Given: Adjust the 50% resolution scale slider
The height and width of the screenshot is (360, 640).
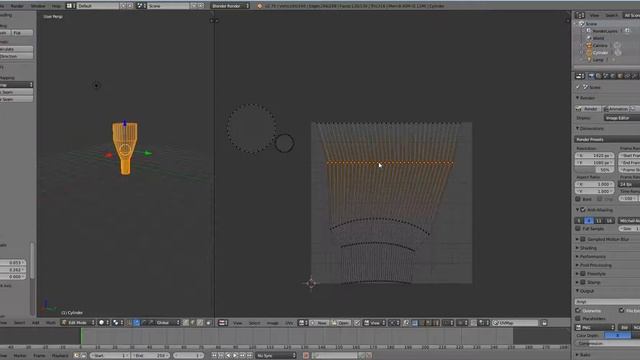Looking at the screenshot, I should click(x=594, y=170).
